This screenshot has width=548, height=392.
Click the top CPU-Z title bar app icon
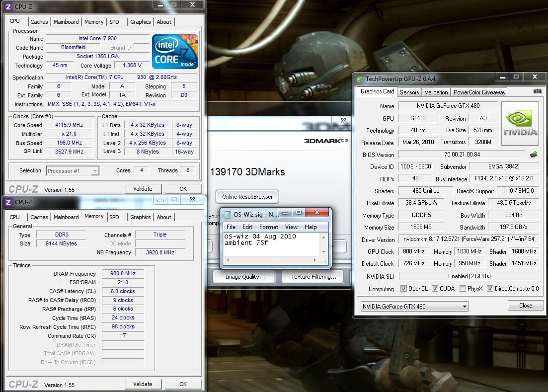click(x=8, y=6)
